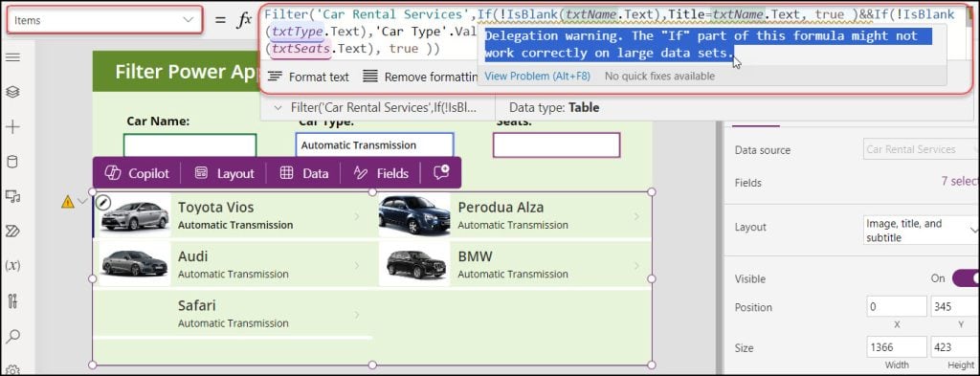Open the Data cylinder icon in sidebar
Viewport: 980px width, 376px height.
12,162
